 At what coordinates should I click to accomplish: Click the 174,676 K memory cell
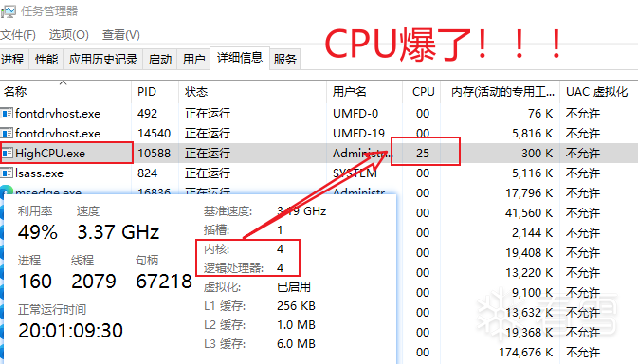click(526, 352)
